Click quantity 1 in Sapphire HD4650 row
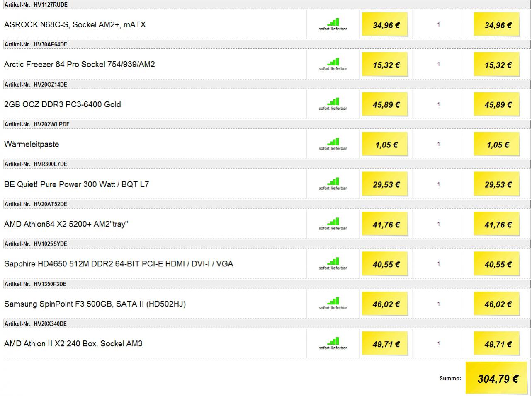Image resolution: width=532 pixels, height=396 pixels. (439, 264)
